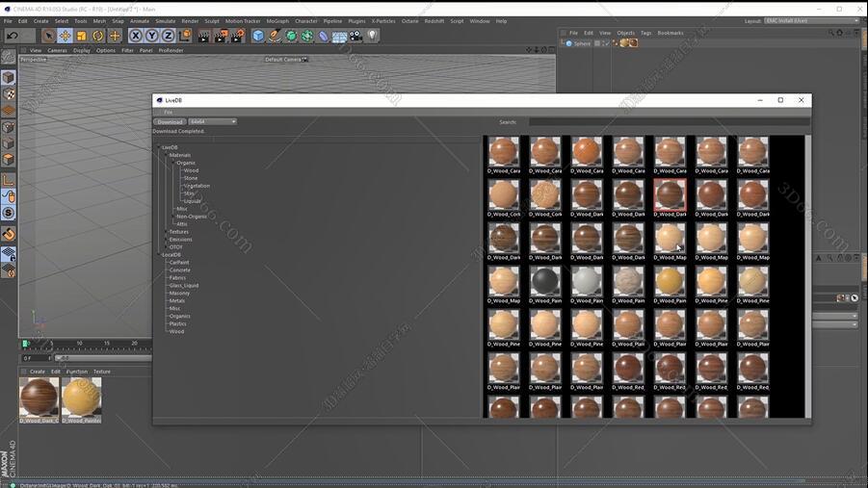Collapse the Organic tree node
This screenshot has height=488, width=868.
[x=172, y=163]
